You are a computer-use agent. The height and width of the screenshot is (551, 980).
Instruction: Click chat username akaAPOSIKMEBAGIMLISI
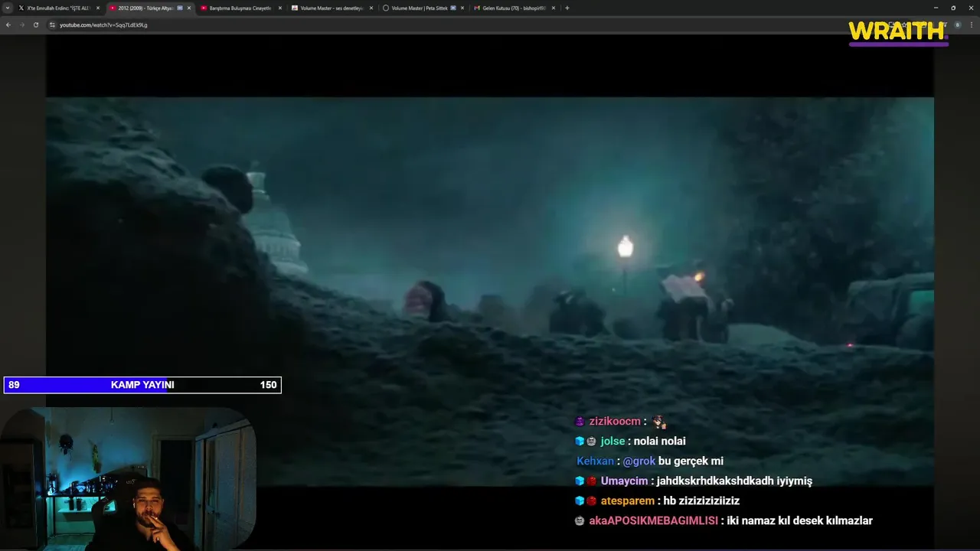point(653,520)
